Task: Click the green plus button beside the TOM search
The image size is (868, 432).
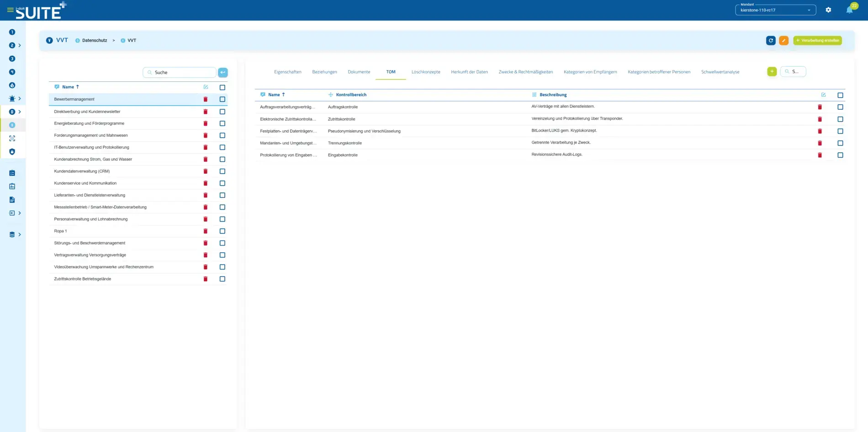Action: tap(772, 71)
